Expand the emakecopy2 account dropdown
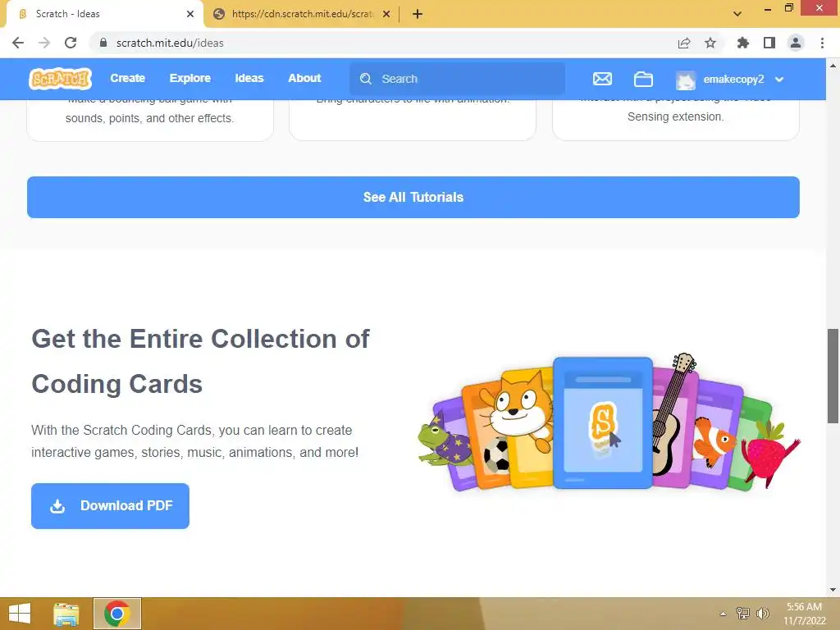 779,80
